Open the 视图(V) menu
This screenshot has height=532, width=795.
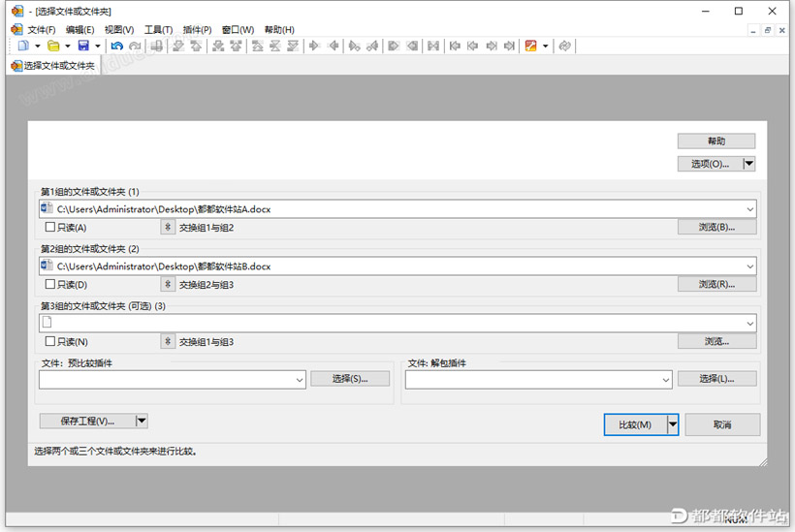coord(119,30)
